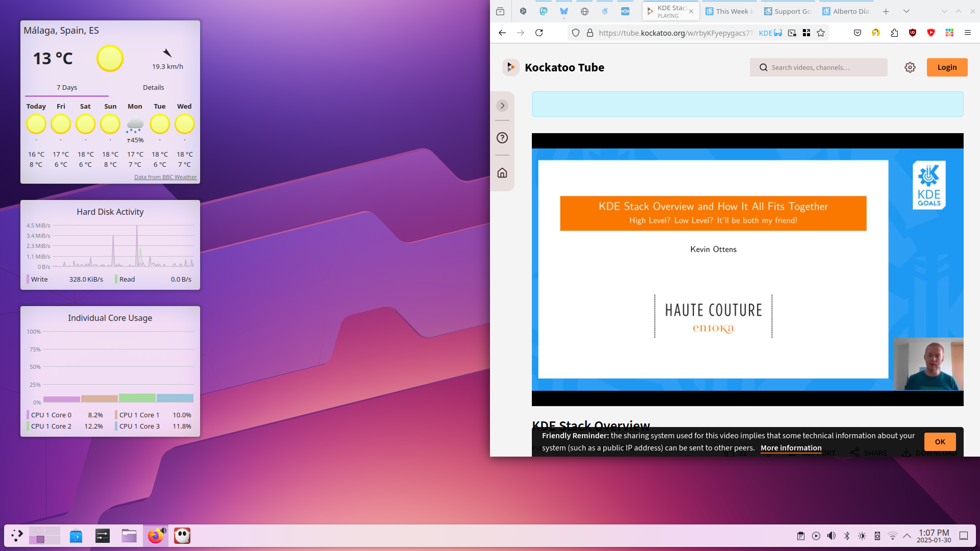Image resolution: width=980 pixels, height=551 pixels.
Task: Open Kockatoo Tube settings gear
Action: pyautogui.click(x=910, y=67)
